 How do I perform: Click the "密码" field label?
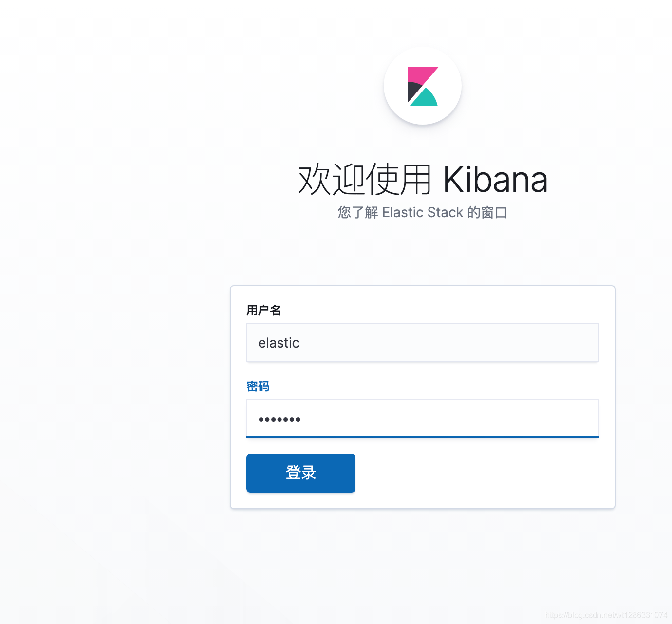pos(258,386)
